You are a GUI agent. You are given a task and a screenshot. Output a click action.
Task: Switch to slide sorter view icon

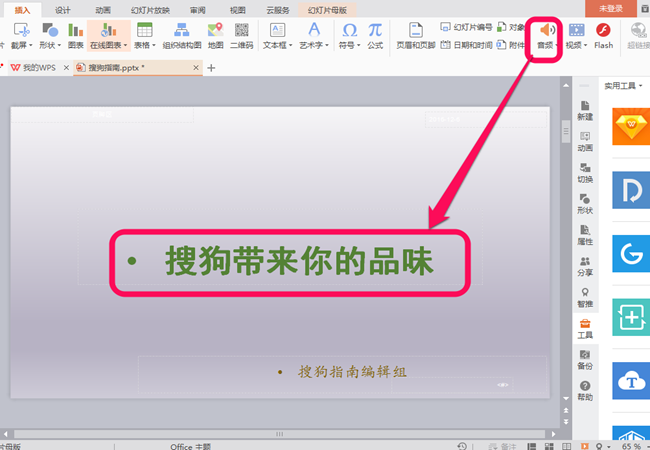click(549, 446)
